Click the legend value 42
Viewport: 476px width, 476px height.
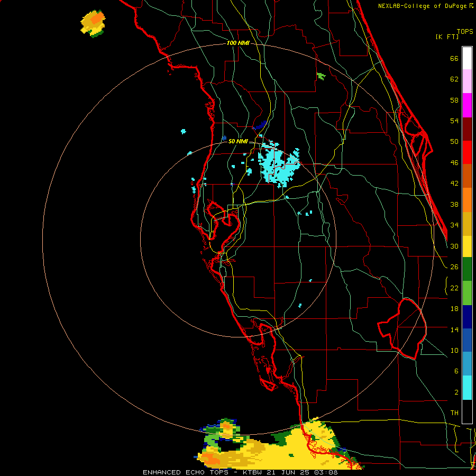(454, 184)
